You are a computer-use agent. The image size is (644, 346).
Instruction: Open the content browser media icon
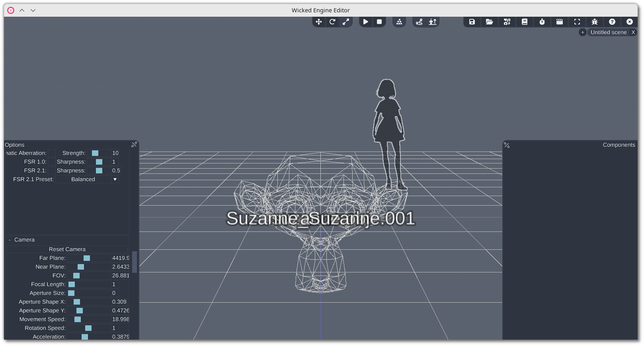(507, 22)
